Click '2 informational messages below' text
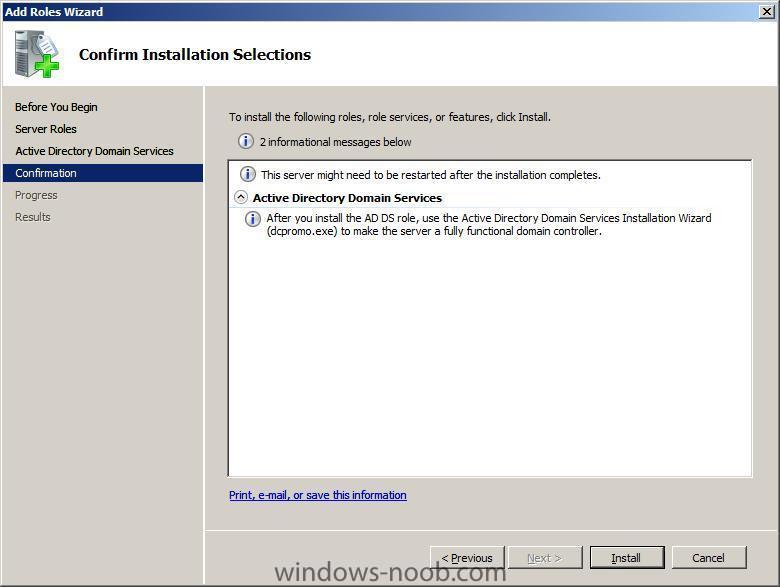780x587 pixels. [335, 142]
